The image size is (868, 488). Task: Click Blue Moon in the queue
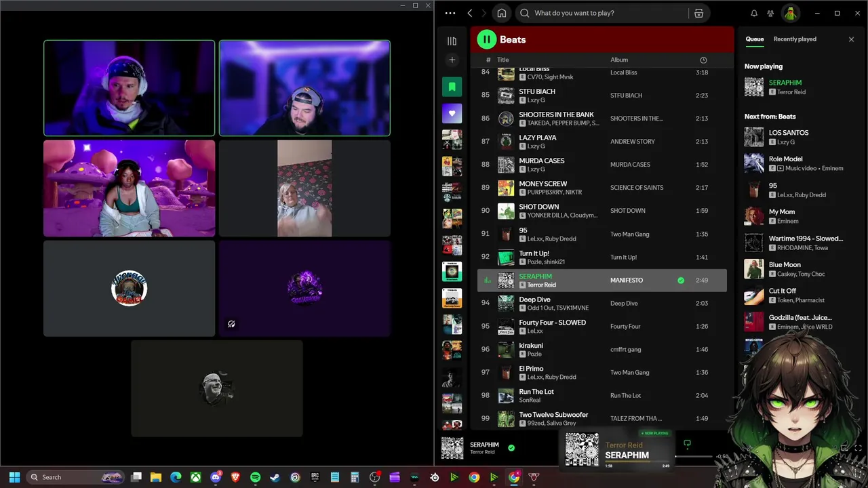pyautogui.click(x=785, y=265)
